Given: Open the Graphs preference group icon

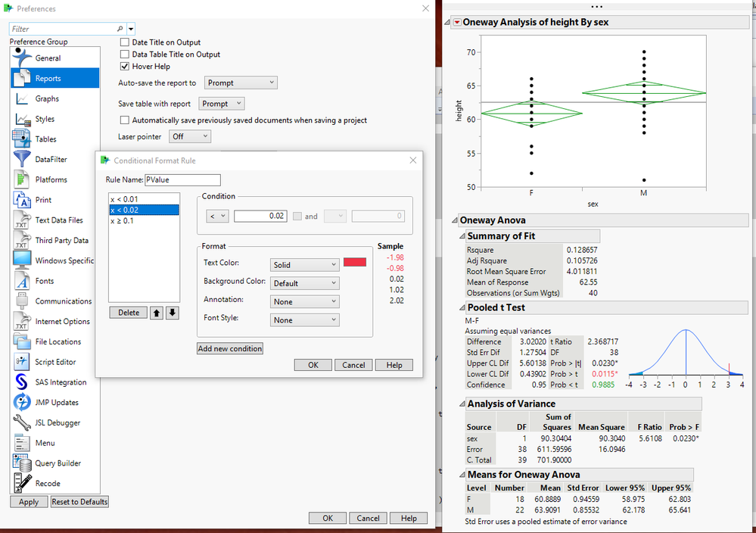Looking at the screenshot, I should point(22,98).
